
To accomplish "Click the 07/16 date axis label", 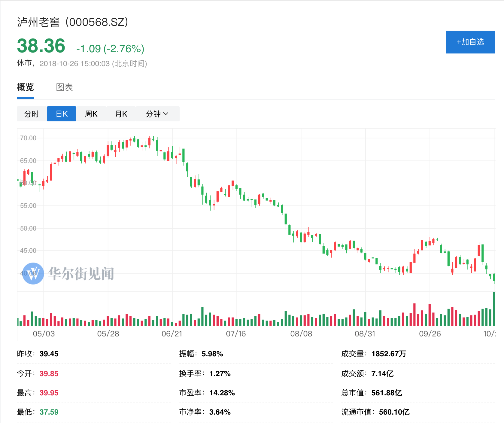I will (236, 334).
